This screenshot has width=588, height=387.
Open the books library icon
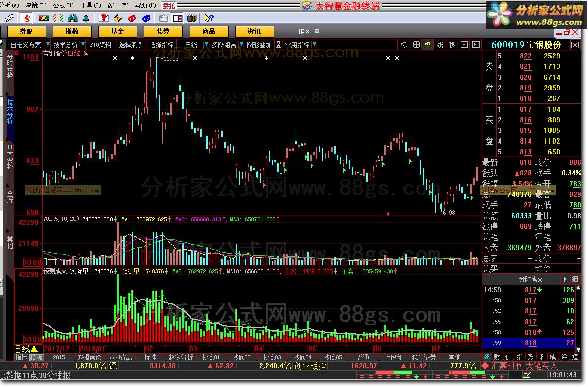pos(192,18)
